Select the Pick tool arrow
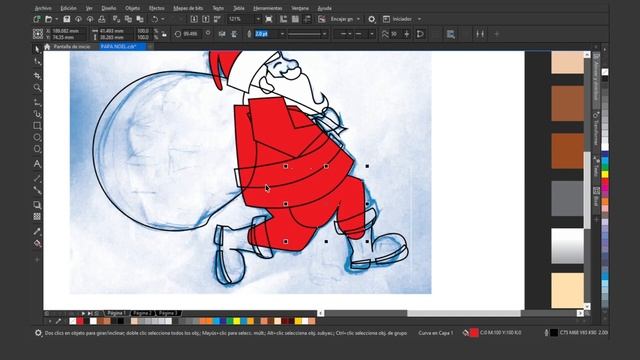 [37, 49]
